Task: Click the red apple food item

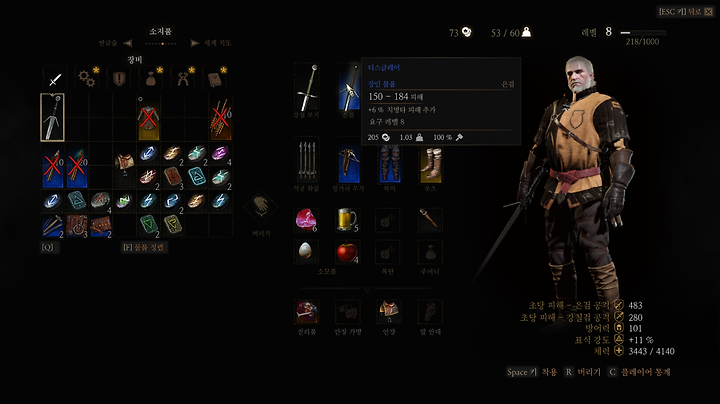Action: coord(347,252)
